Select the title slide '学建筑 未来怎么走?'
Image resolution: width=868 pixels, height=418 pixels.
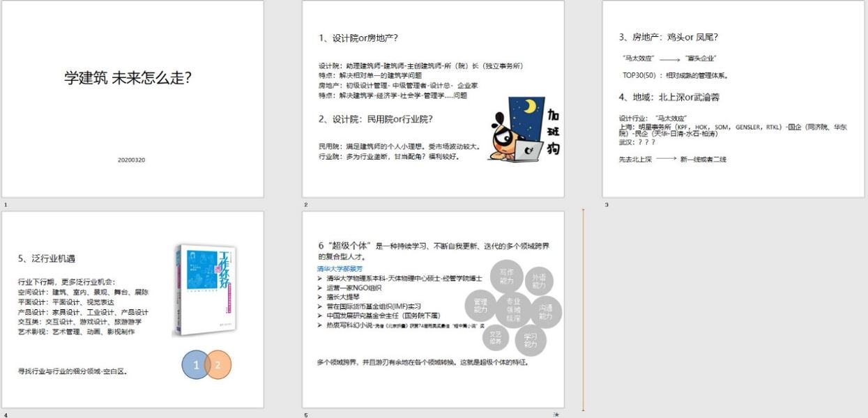132,99
